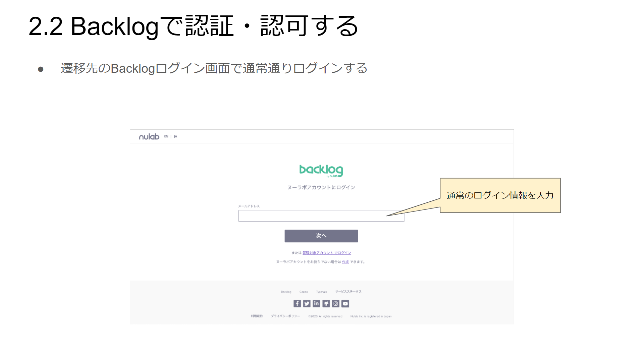The height and width of the screenshot is (362, 644).
Task: Open サービスステータス footer link
Action: click(348, 292)
